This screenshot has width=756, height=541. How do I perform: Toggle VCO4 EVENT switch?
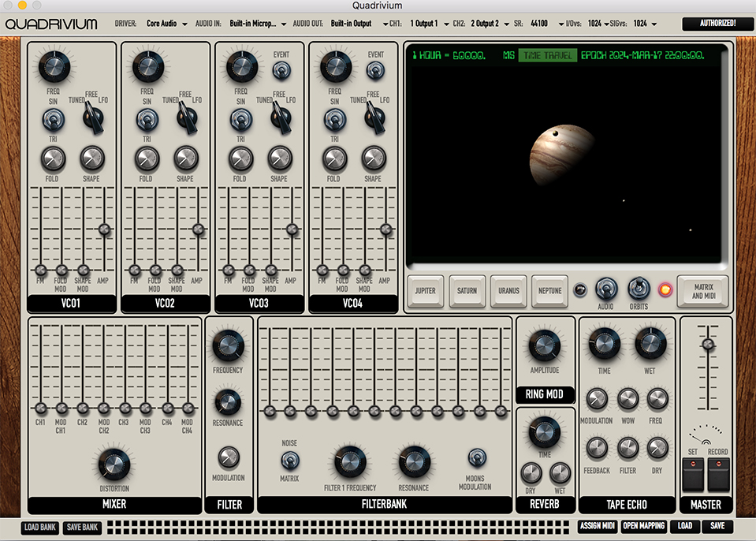point(375,71)
